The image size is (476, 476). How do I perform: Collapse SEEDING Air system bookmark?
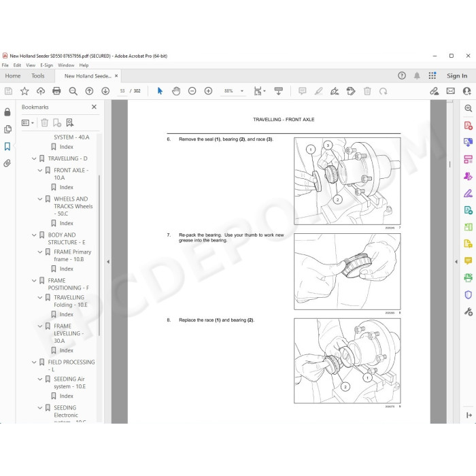coord(39,379)
